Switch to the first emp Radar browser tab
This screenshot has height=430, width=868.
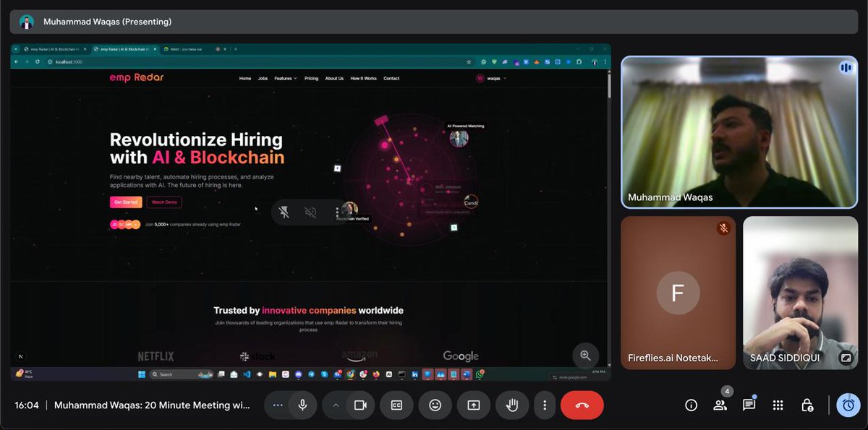click(54, 49)
